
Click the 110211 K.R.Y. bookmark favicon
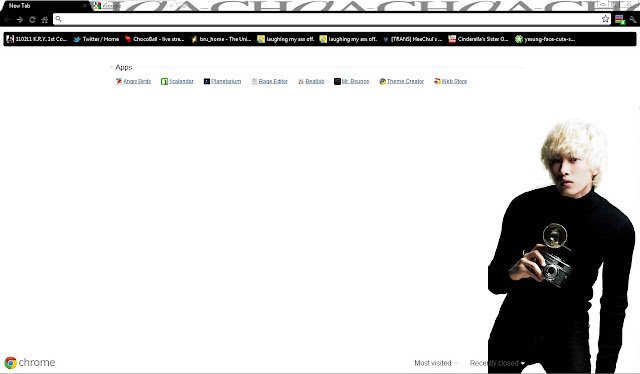click(x=10, y=39)
